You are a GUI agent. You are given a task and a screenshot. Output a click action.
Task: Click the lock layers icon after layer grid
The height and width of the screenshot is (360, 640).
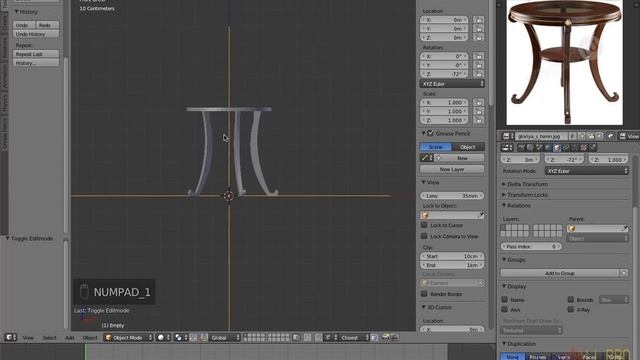(296, 338)
